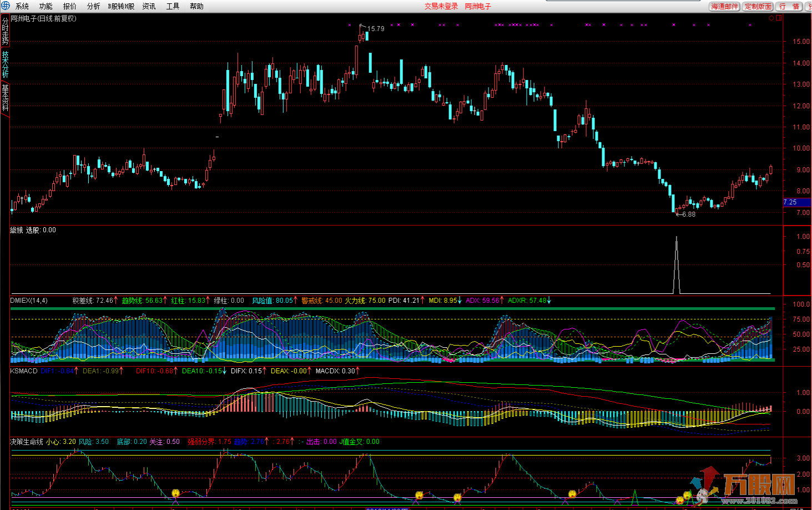Click the white 选股 signal spike
The height and width of the screenshot is (510, 812).
[x=676, y=265]
